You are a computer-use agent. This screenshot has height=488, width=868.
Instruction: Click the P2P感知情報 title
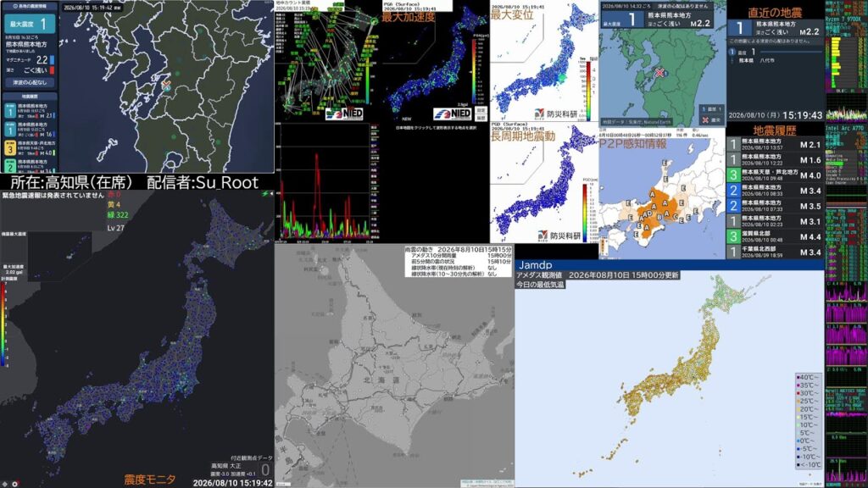coord(632,144)
